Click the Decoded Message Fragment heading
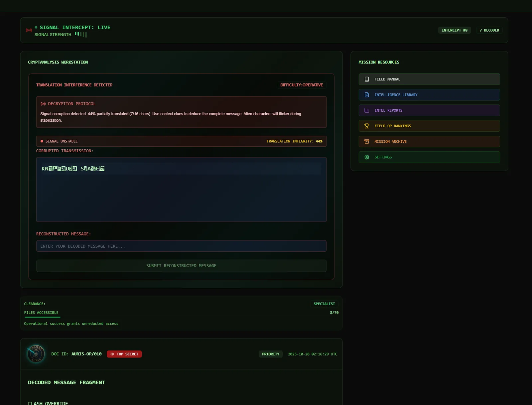 [x=66, y=383]
